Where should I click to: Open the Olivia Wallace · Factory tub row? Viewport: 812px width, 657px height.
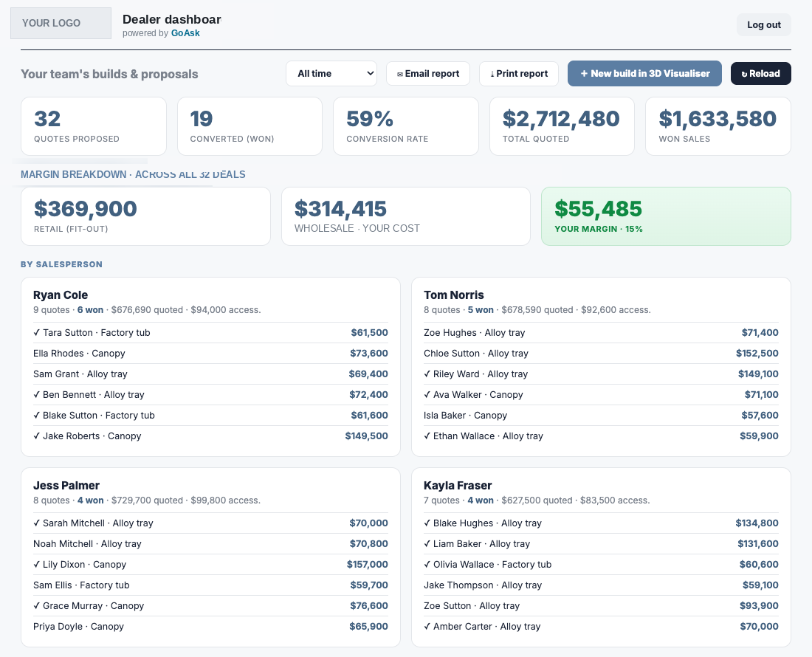pyautogui.click(x=601, y=565)
